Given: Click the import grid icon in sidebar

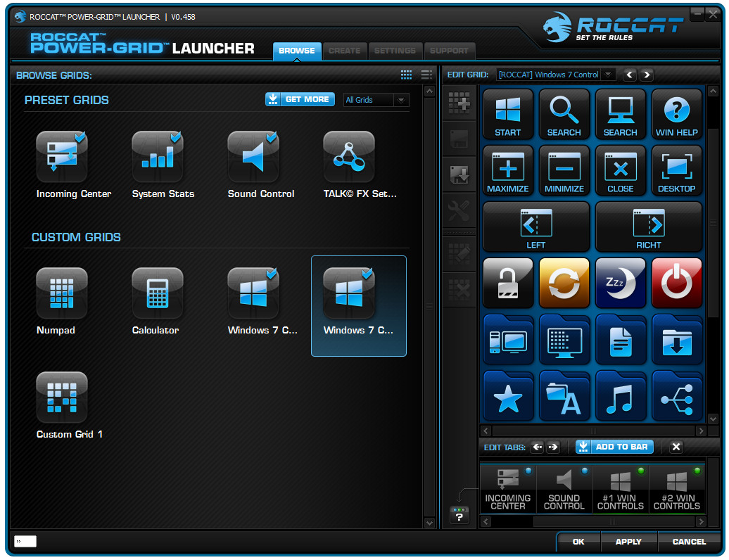Looking at the screenshot, I should point(459,175).
